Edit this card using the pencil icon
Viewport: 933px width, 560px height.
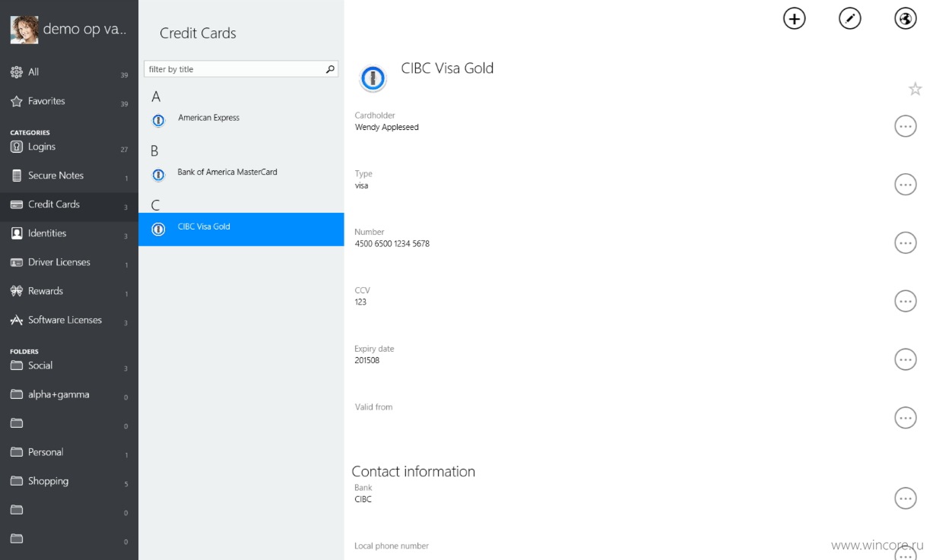tap(849, 19)
